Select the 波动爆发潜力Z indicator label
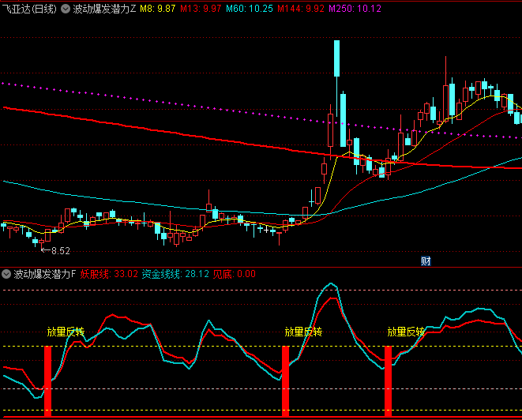 point(104,9)
